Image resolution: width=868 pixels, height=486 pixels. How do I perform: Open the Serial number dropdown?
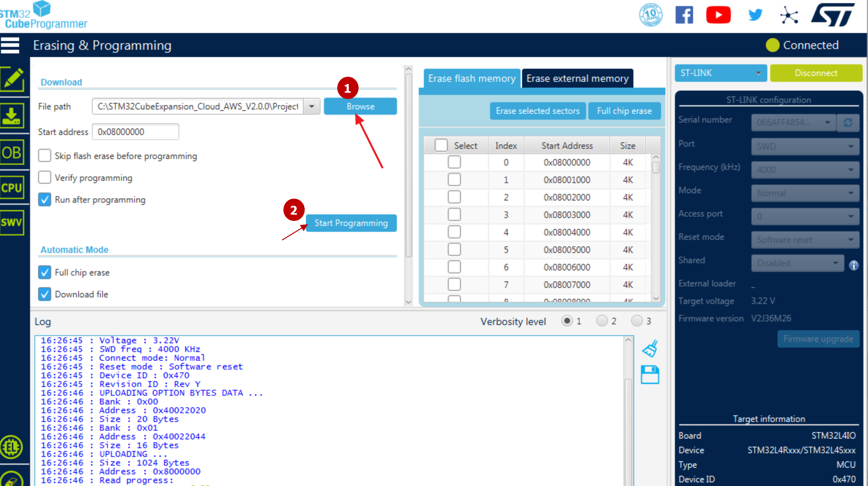pos(793,123)
